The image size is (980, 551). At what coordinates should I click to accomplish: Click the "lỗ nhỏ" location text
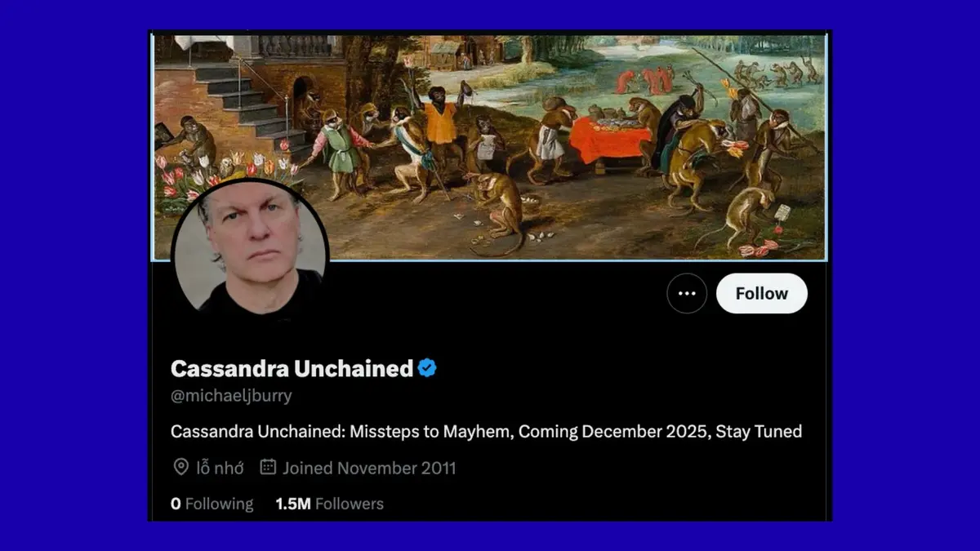tap(219, 468)
